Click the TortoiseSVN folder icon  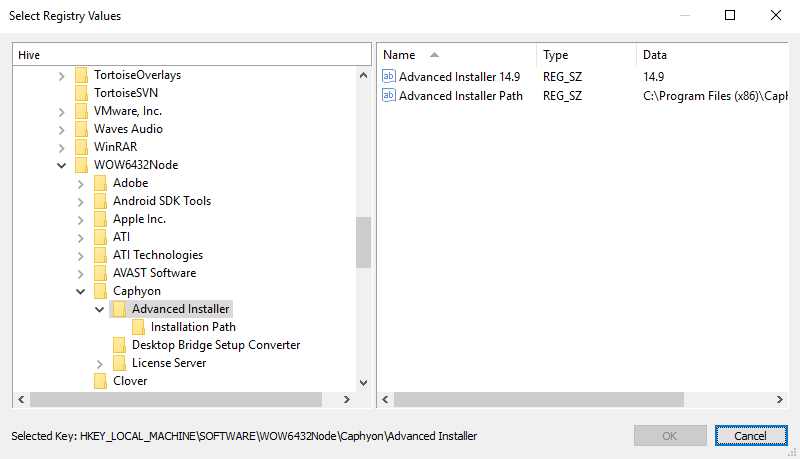pyautogui.click(x=81, y=93)
